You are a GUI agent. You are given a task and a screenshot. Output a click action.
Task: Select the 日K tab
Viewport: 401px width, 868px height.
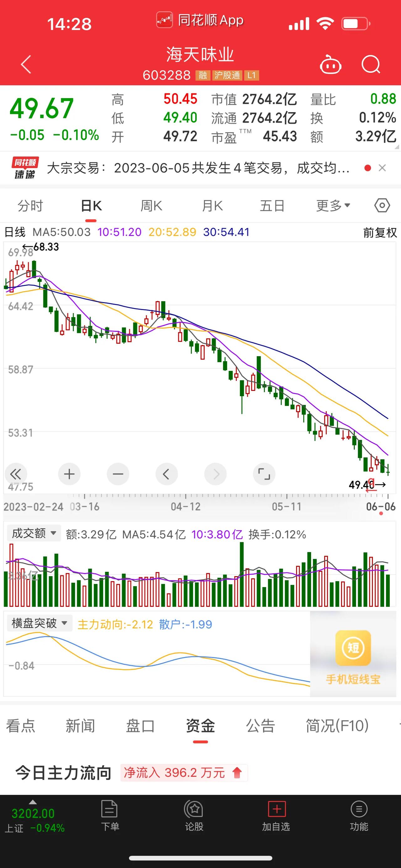(x=91, y=206)
